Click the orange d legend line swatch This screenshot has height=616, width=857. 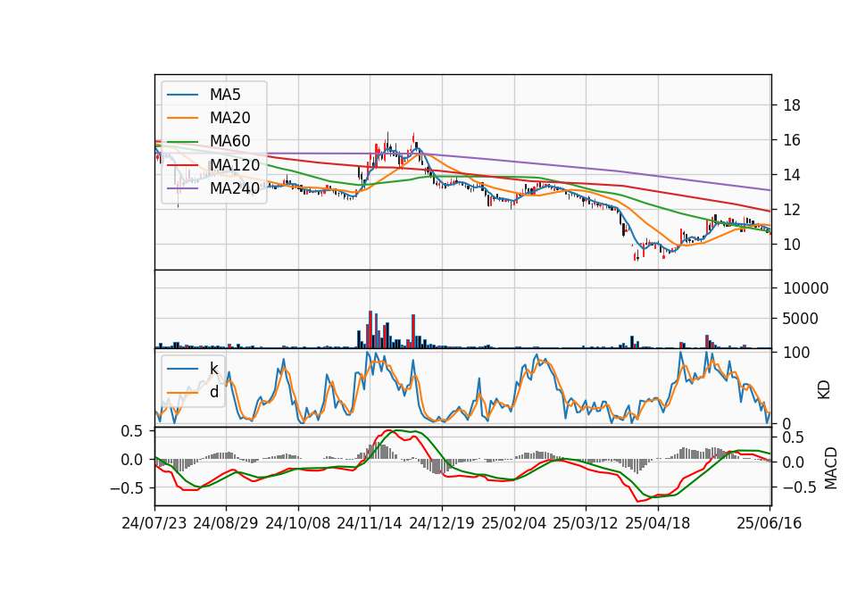[182, 392]
